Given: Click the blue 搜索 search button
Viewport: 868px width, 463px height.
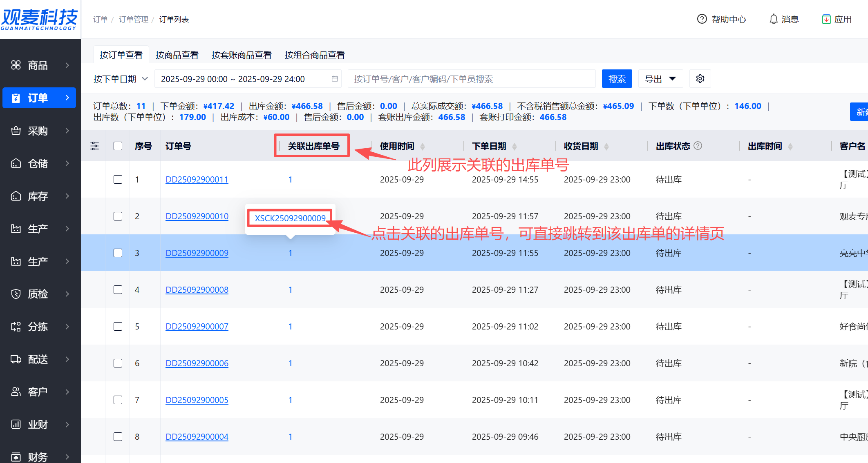Looking at the screenshot, I should point(617,79).
